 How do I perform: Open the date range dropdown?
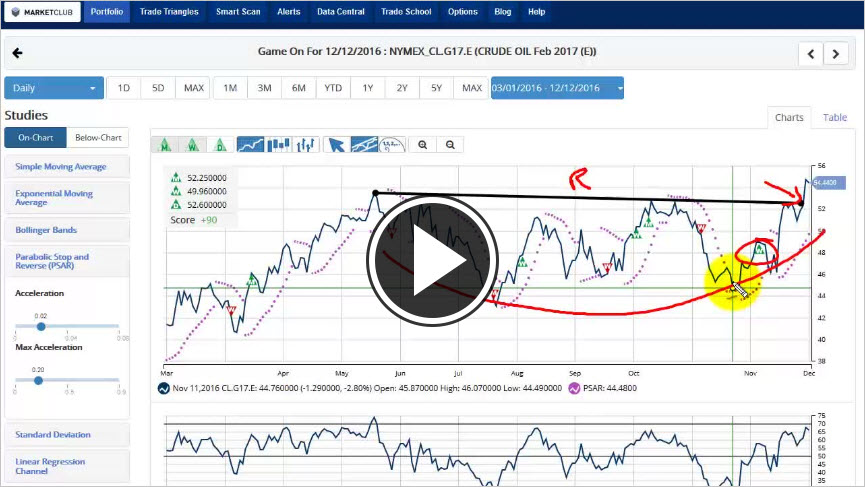[557, 88]
